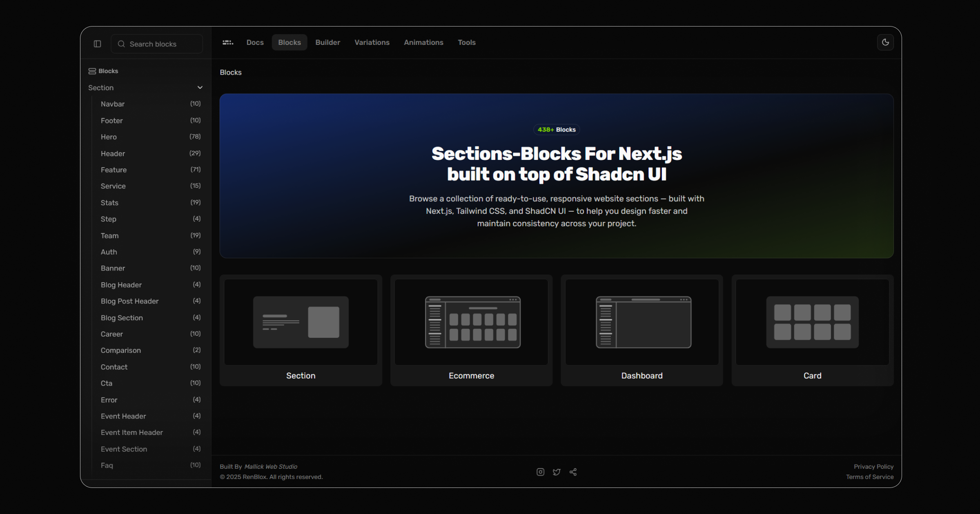Click the Blocks list icon in sidebar

tap(91, 71)
